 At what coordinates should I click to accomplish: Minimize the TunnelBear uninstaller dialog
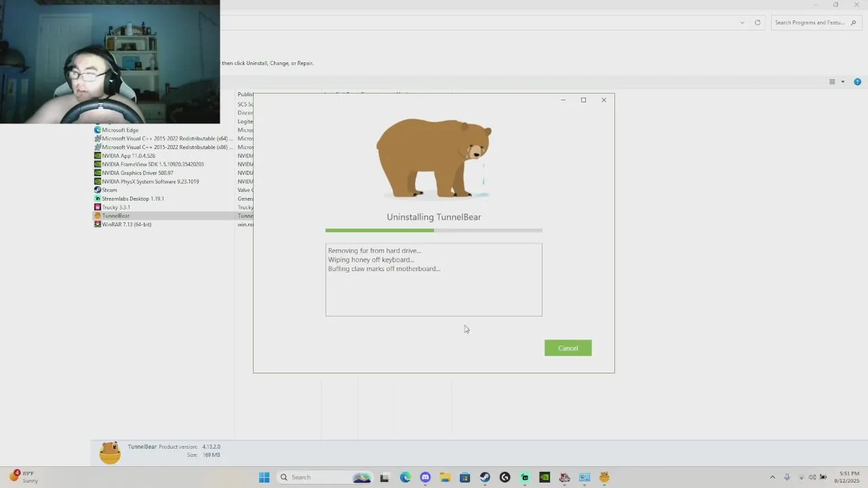pyautogui.click(x=563, y=100)
